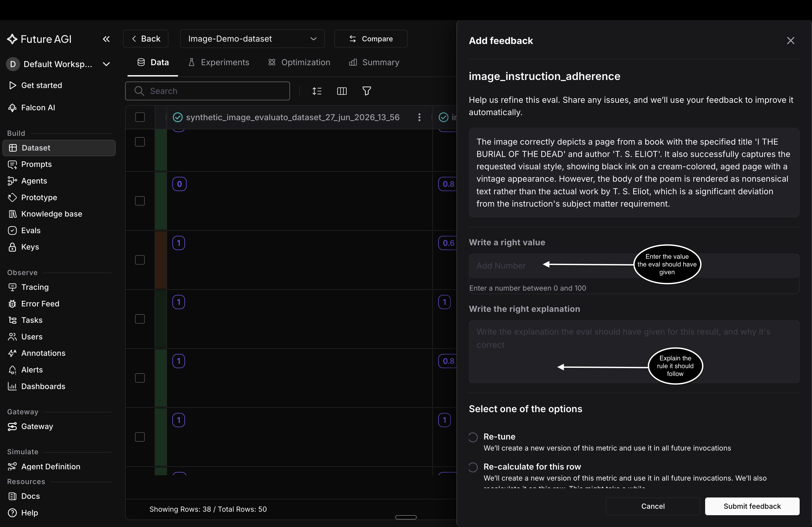Click the score badge showing 0
Image resolution: width=812 pixels, height=527 pixels.
pos(179,184)
